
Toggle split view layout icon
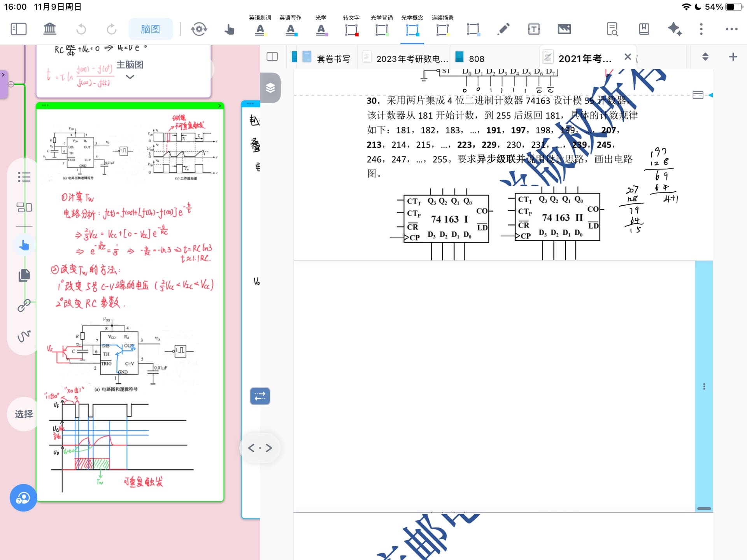(272, 57)
